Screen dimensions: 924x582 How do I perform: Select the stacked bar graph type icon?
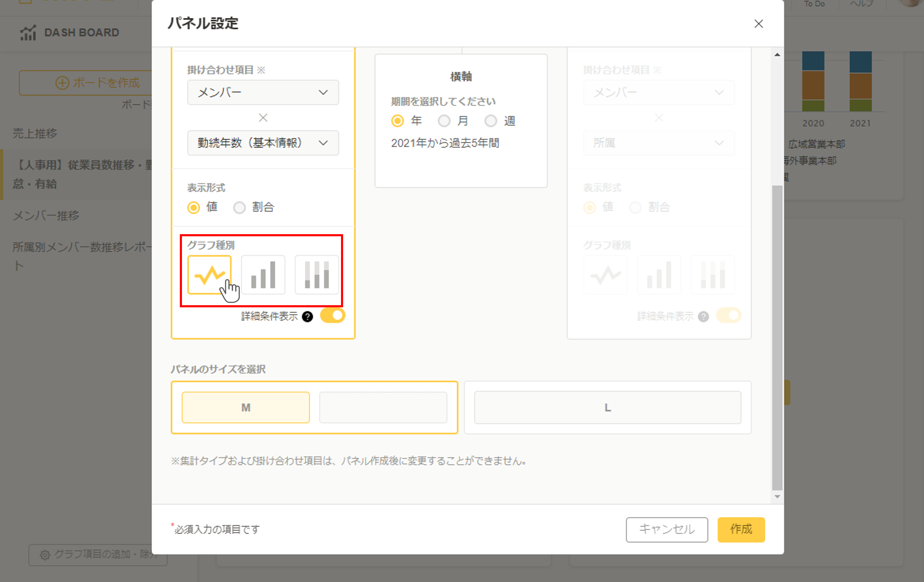pyautogui.click(x=317, y=274)
